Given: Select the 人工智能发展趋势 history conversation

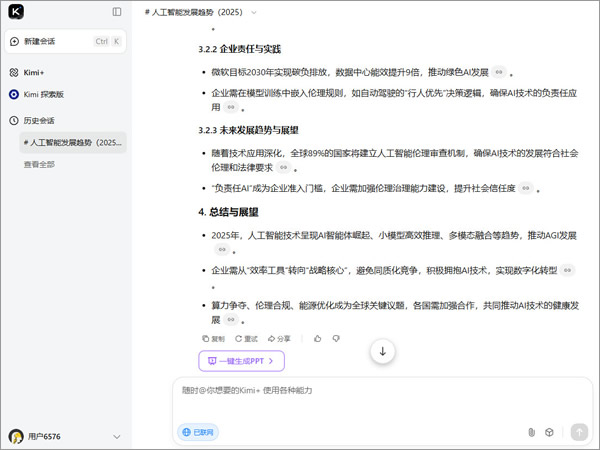Looking at the screenshot, I should 70,143.
